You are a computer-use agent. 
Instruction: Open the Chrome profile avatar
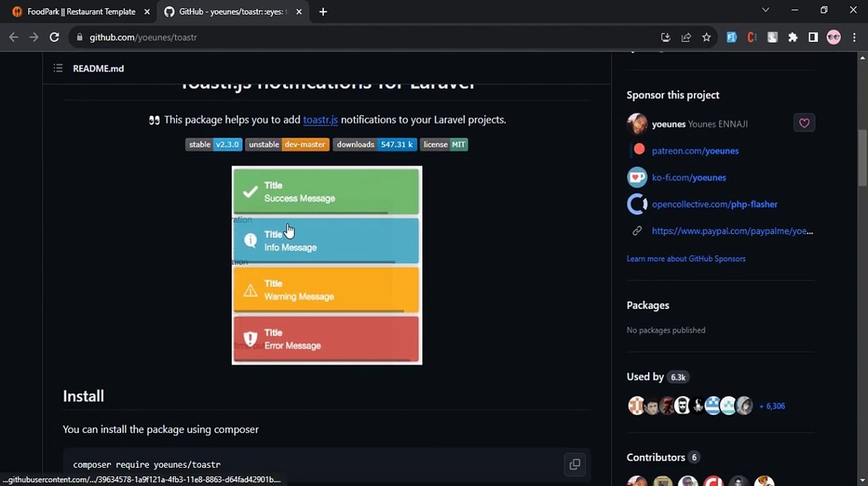(834, 37)
